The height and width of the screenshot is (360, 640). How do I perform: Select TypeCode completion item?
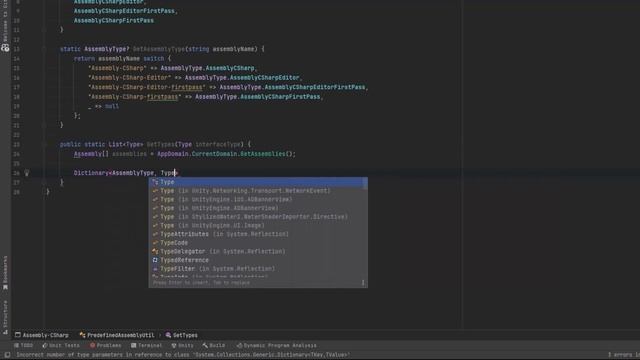tap(257, 242)
